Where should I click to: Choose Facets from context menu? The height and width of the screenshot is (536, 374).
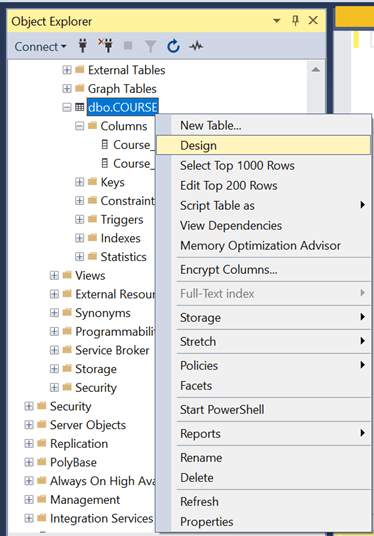click(x=264, y=386)
